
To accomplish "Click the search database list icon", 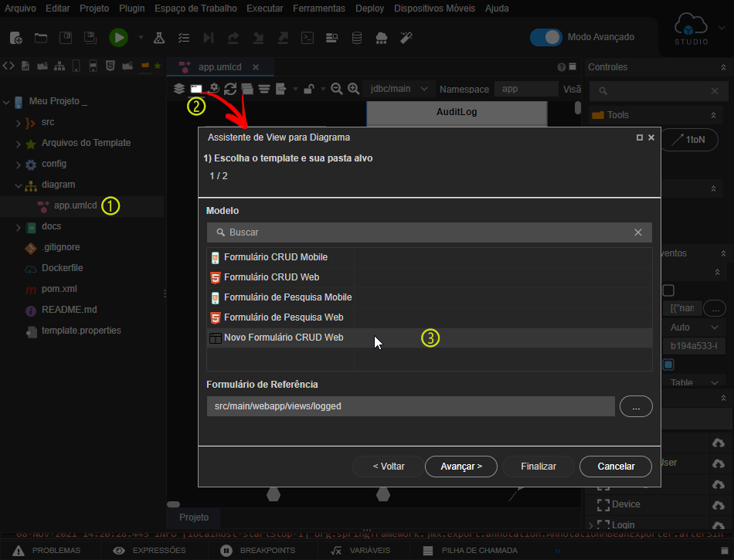I will 332,38.
